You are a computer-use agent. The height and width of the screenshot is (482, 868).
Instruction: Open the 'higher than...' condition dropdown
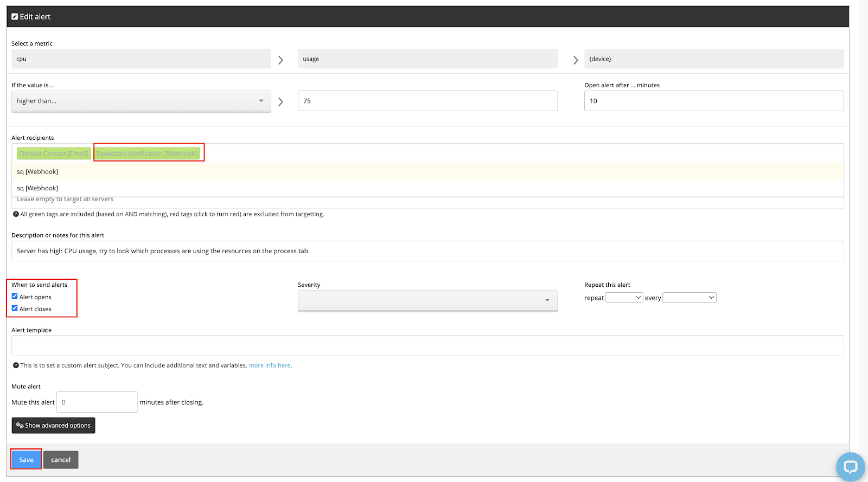[141, 101]
